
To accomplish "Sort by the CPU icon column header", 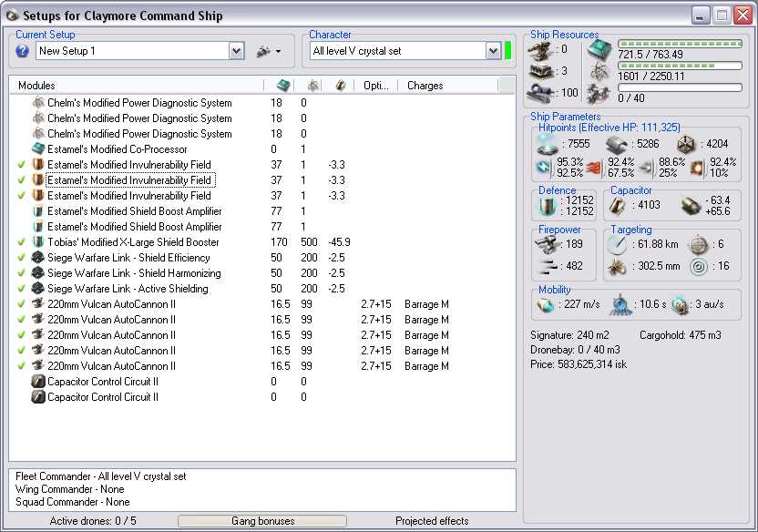I will [x=283, y=86].
